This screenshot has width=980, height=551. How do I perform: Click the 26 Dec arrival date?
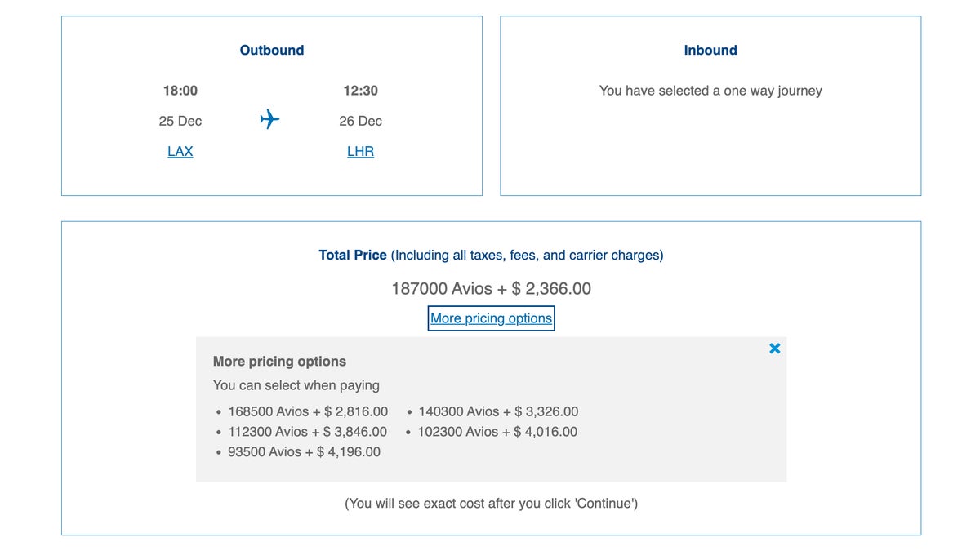point(360,120)
